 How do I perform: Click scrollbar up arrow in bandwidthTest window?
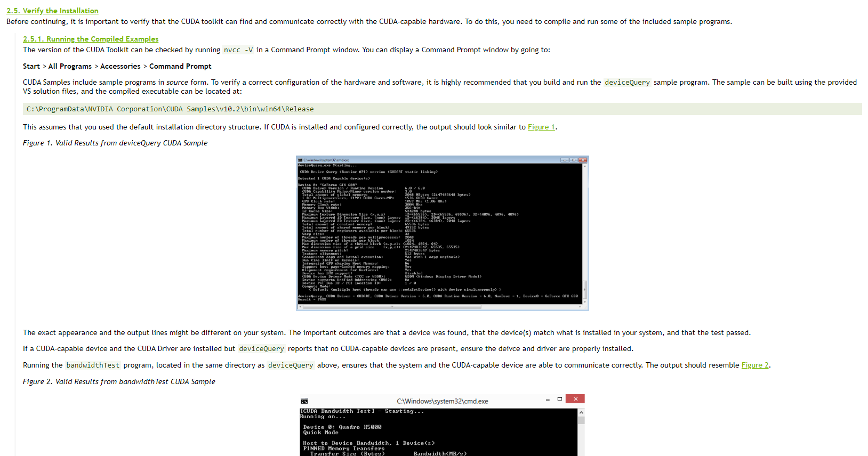click(x=581, y=412)
